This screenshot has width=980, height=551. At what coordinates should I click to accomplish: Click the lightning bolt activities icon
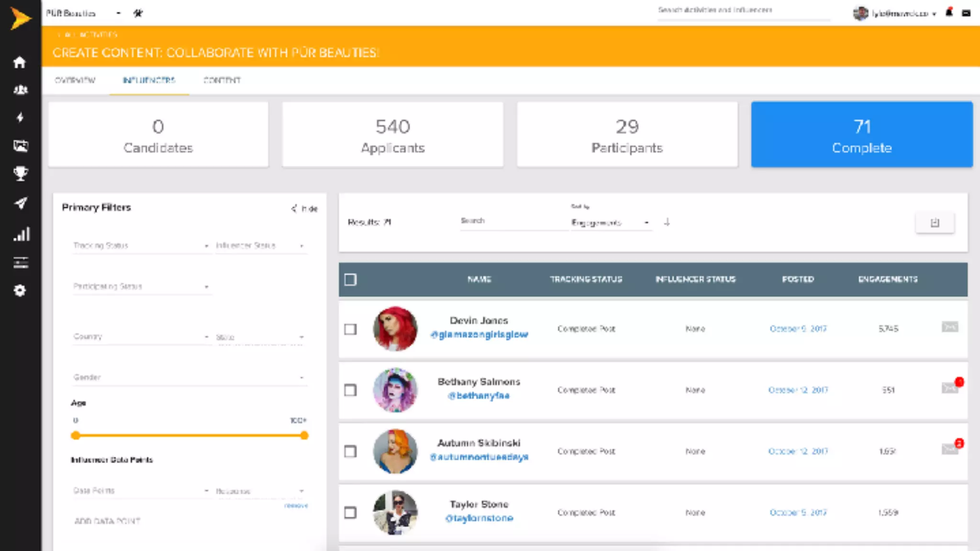20,118
